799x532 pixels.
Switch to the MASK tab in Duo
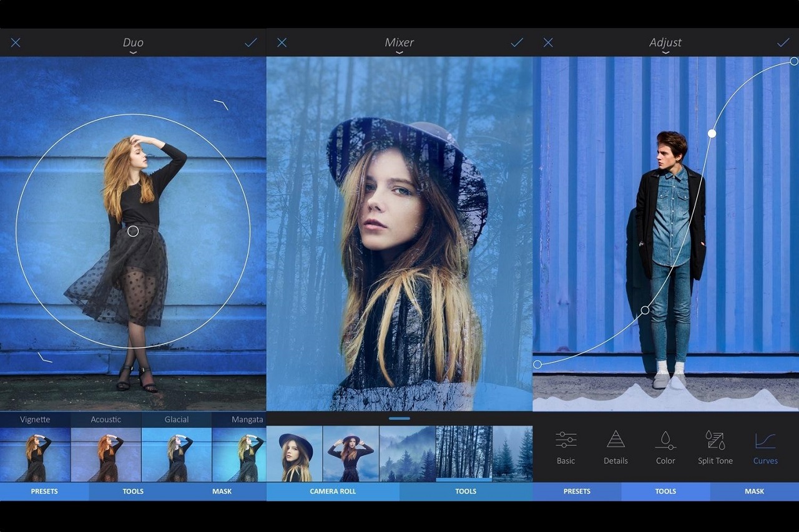[x=222, y=491]
